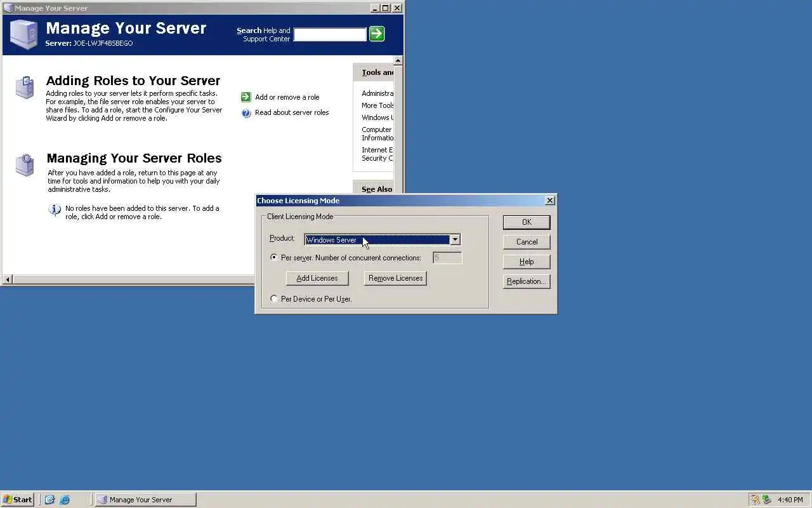The image size is (812, 508).
Task: Click the 4:40 PM system clock
Action: 790,500
